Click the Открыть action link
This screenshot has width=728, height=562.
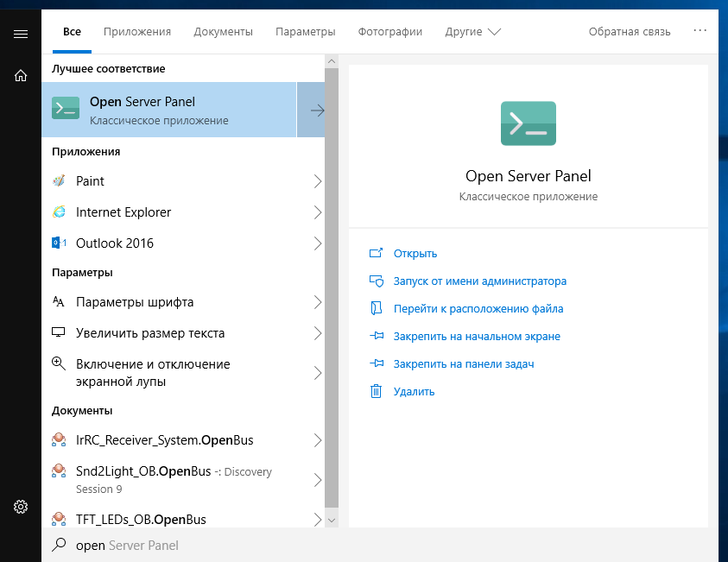click(x=415, y=254)
